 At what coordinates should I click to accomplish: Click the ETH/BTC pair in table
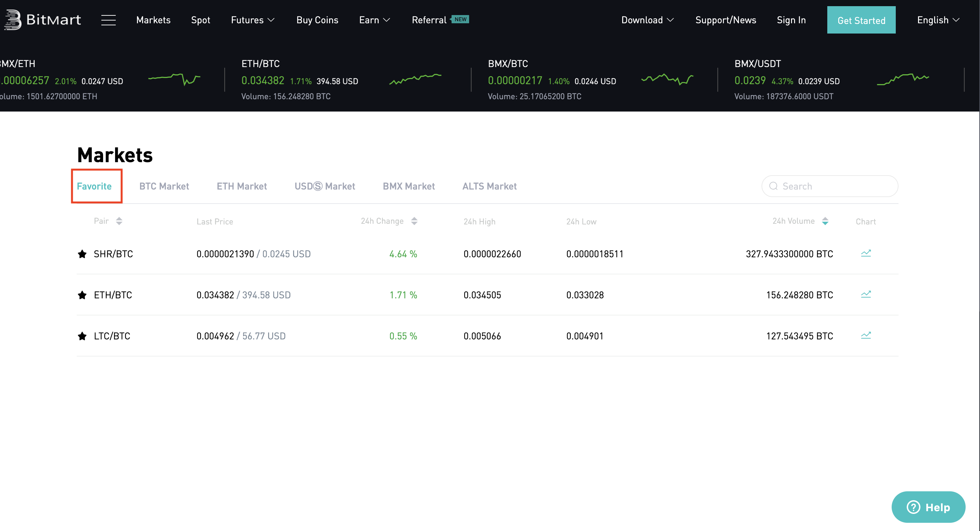(x=113, y=295)
